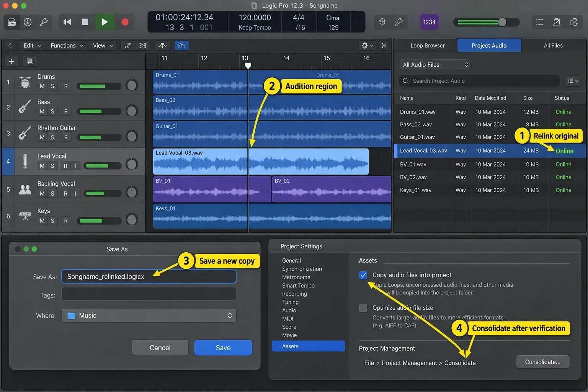
Task: Select the Lead Vocal_03.wav region
Action: coord(261,162)
